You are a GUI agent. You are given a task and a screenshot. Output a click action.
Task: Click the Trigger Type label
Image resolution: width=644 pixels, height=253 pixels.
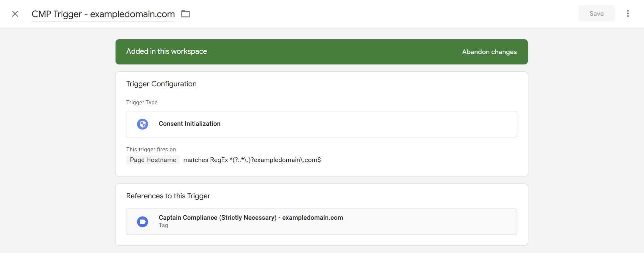pos(142,103)
